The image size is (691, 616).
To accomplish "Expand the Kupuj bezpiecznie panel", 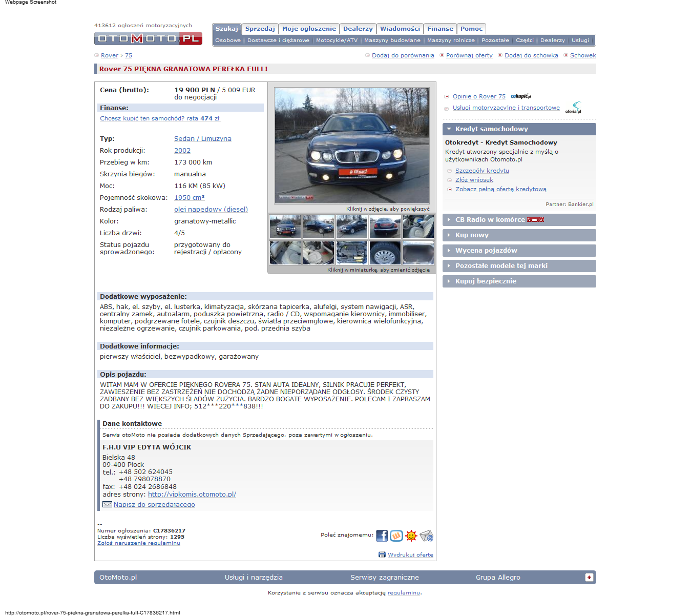I will click(519, 281).
